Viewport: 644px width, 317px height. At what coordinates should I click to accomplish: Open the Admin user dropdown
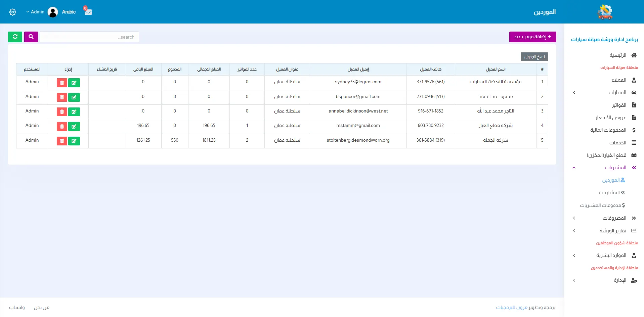tap(35, 12)
